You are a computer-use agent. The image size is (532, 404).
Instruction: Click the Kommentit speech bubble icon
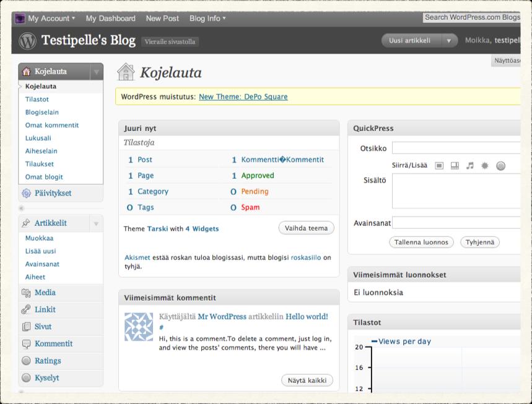click(x=26, y=343)
